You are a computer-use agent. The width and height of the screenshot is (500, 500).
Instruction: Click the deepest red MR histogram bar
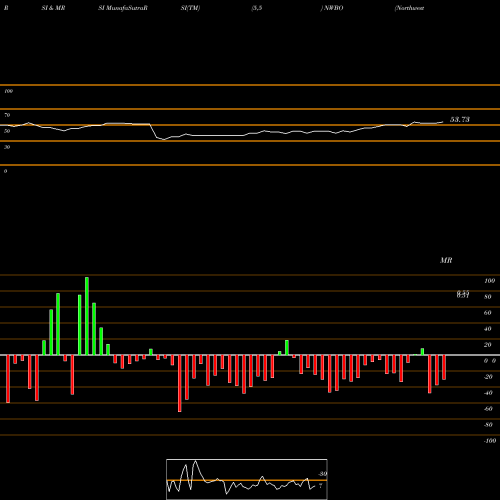[x=180, y=383]
